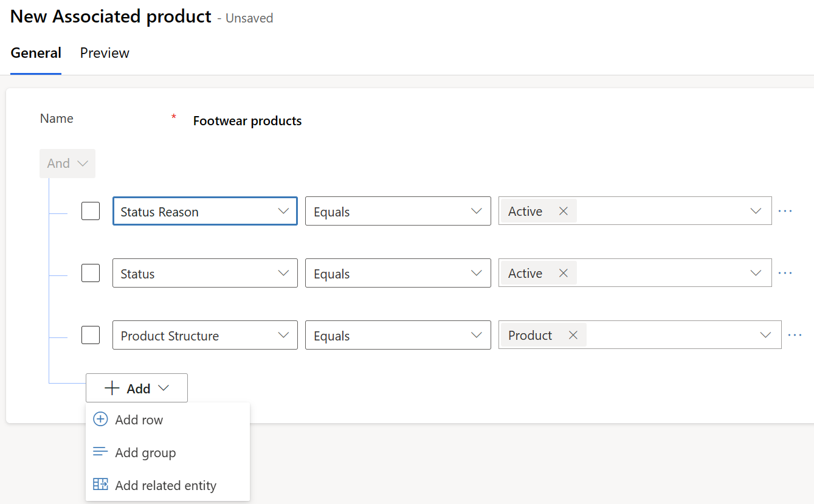This screenshot has height=504, width=814.
Task: Expand the value list for Status row
Action: click(756, 273)
